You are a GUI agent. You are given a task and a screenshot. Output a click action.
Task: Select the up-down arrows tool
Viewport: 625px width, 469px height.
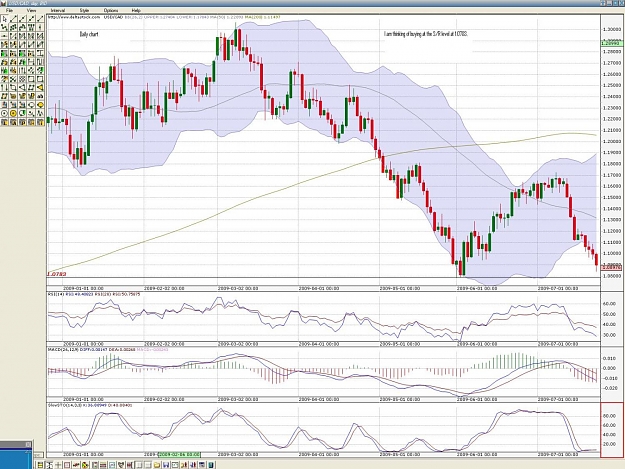[4, 87]
